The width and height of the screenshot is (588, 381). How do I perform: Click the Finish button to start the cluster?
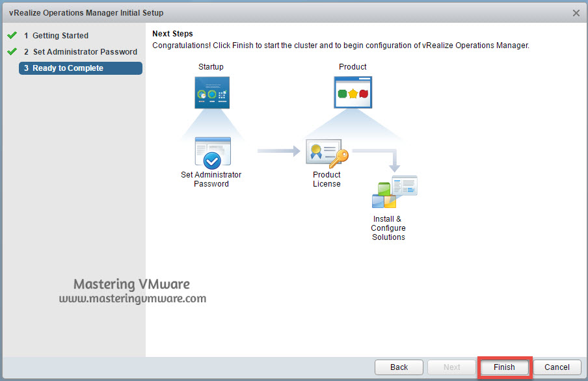[504, 367]
